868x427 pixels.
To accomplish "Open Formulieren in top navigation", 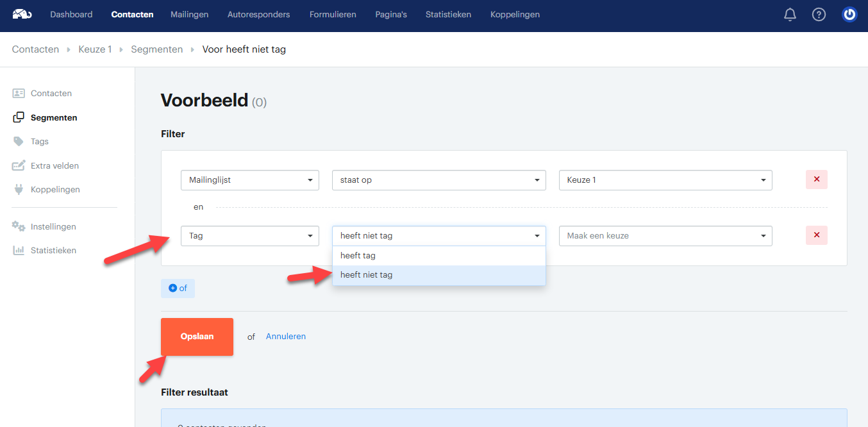I will [333, 14].
